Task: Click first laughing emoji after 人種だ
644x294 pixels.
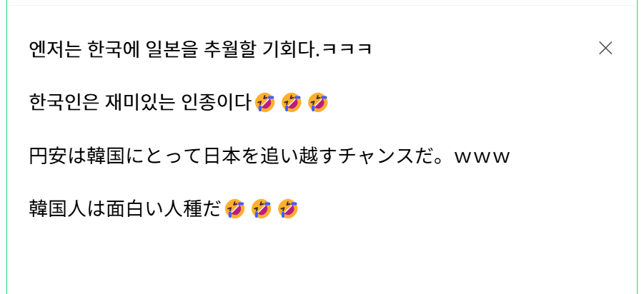Action: [235, 208]
